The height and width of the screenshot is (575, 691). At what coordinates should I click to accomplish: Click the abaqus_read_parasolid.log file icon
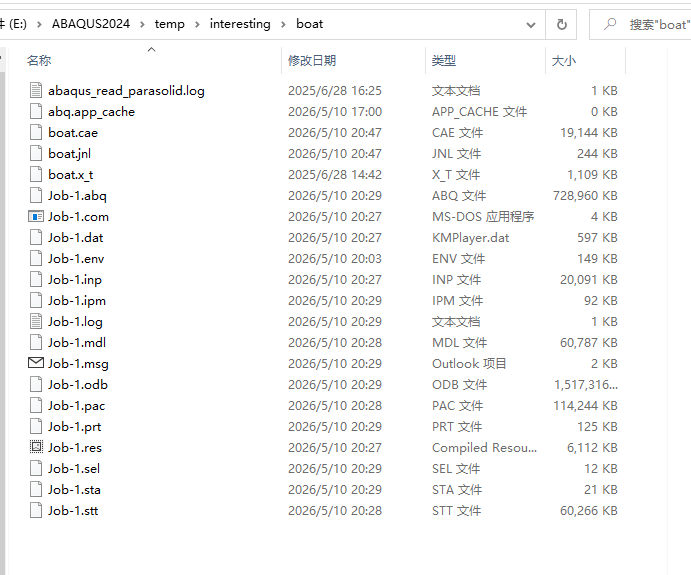pos(36,90)
